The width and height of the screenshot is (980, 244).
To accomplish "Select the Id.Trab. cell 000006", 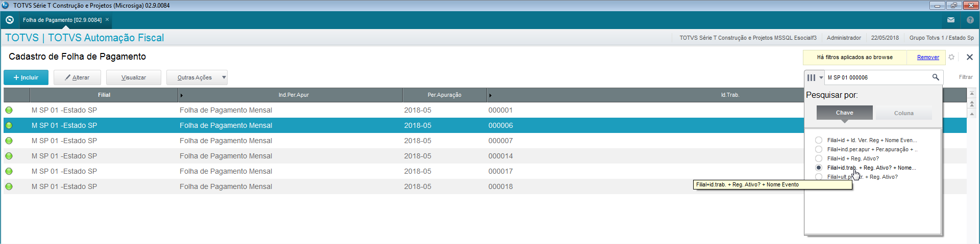I will click(500, 125).
